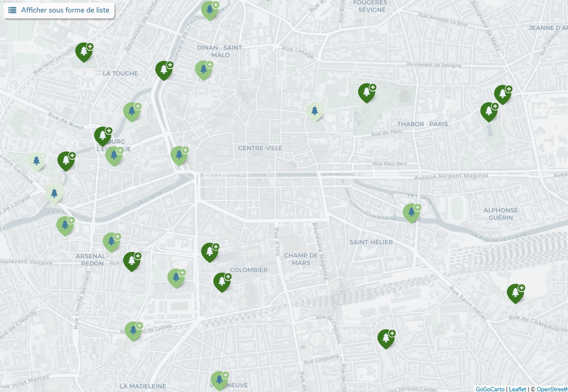Open the Leaflet attribution link

(517, 389)
